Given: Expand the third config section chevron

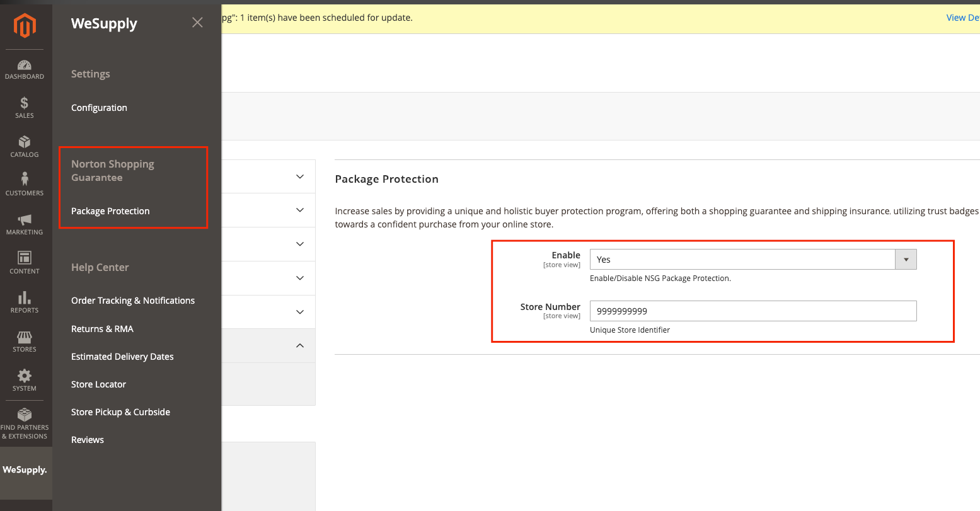Looking at the screenshot, I should pos(300,244).
